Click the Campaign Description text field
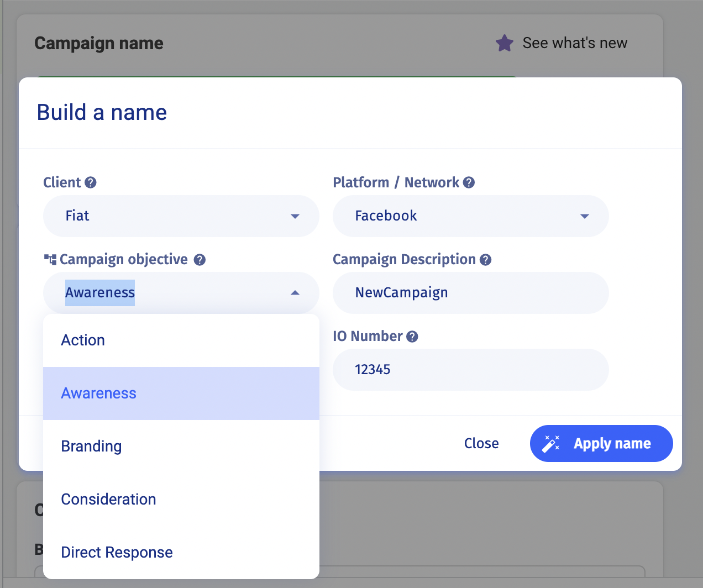The image size is (703, 588). (470, 293)
